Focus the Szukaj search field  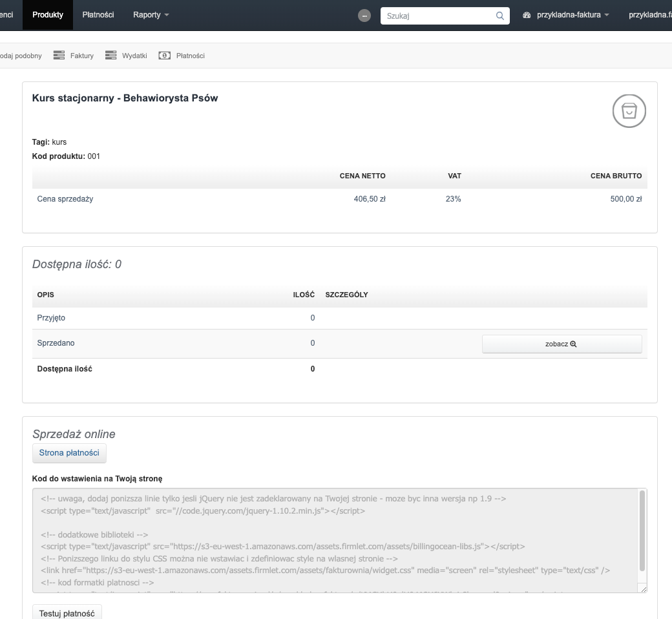click(x=445, y=16)
